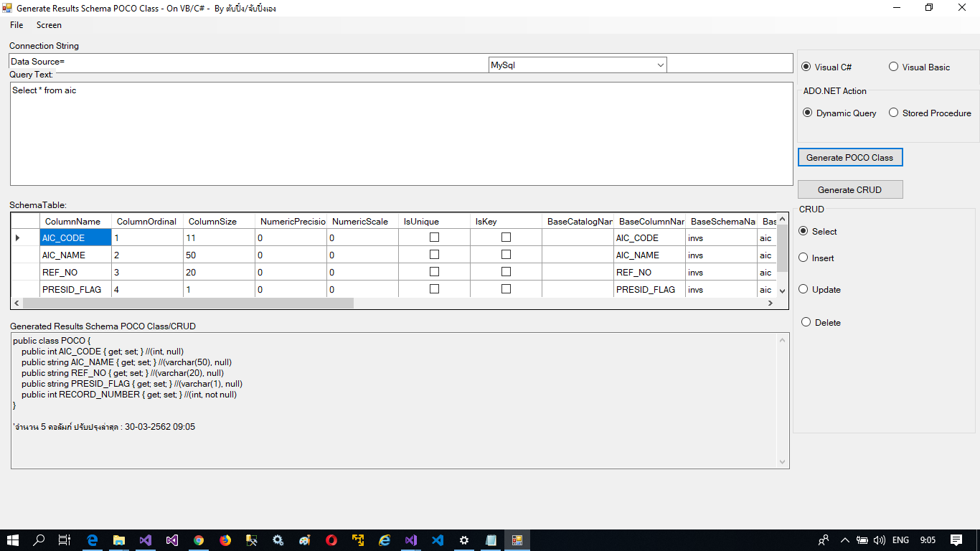
Task: Switch to Visual Studio Code in taskbar
Action: [x=438, y=540]
